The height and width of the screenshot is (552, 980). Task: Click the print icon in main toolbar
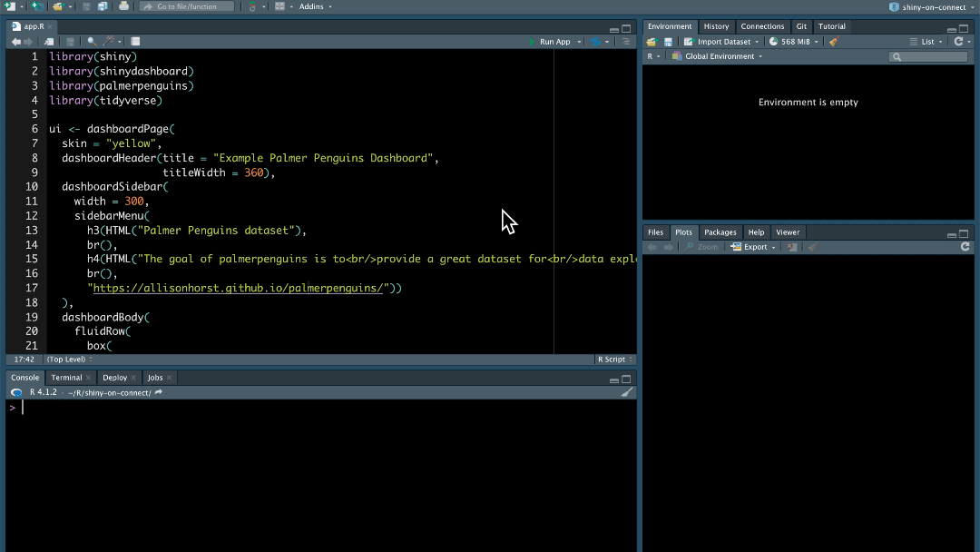[x=123, y=6]
